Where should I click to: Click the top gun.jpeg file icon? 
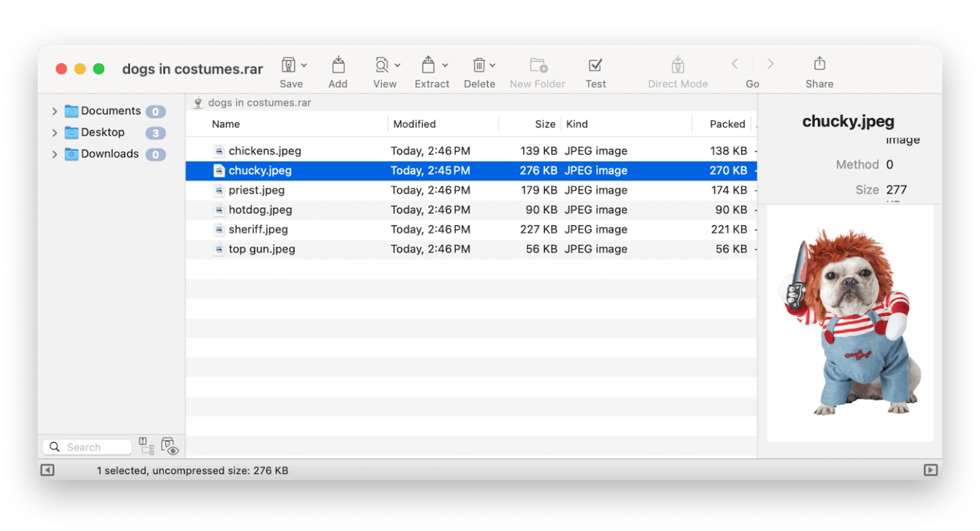point(219,249)
